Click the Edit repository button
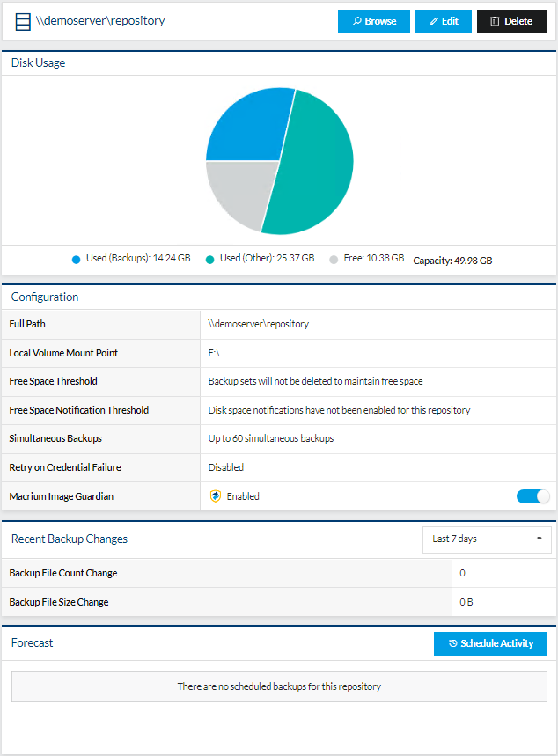This screenshot has width=558, height=756. 444,22
